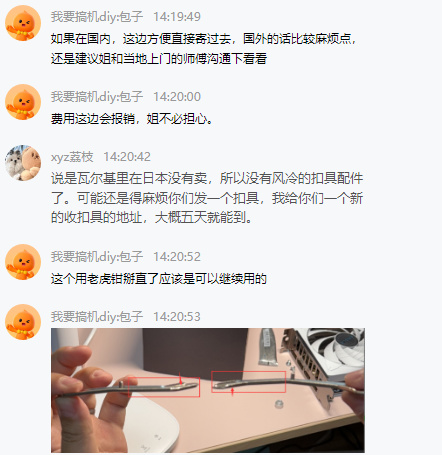Click the message starting 如果在国内
The height and width of the screenshot is (455, 442).
[x=204, y=49]
